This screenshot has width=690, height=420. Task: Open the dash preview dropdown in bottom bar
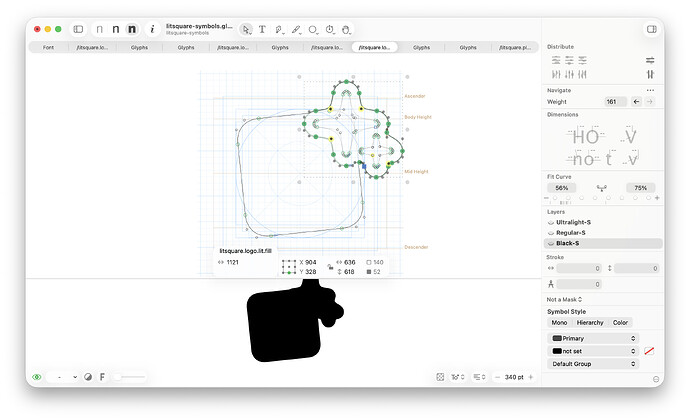(63, 377)
